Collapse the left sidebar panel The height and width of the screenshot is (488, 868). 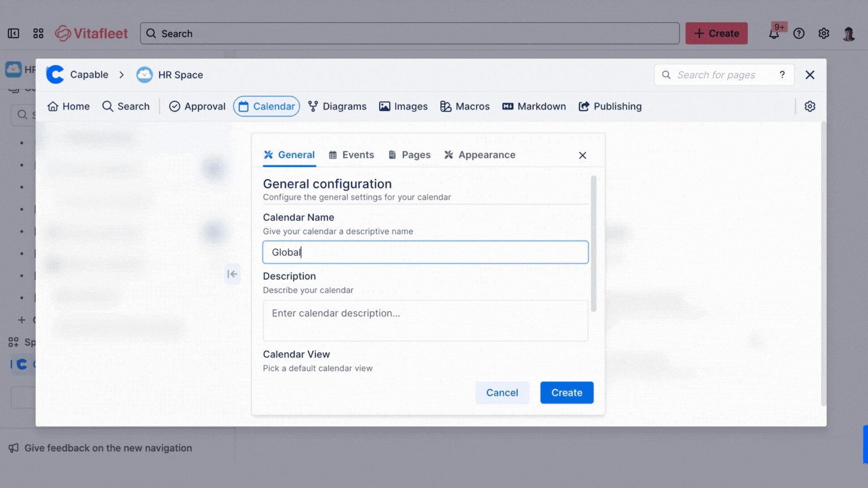[x=13, y=33]
